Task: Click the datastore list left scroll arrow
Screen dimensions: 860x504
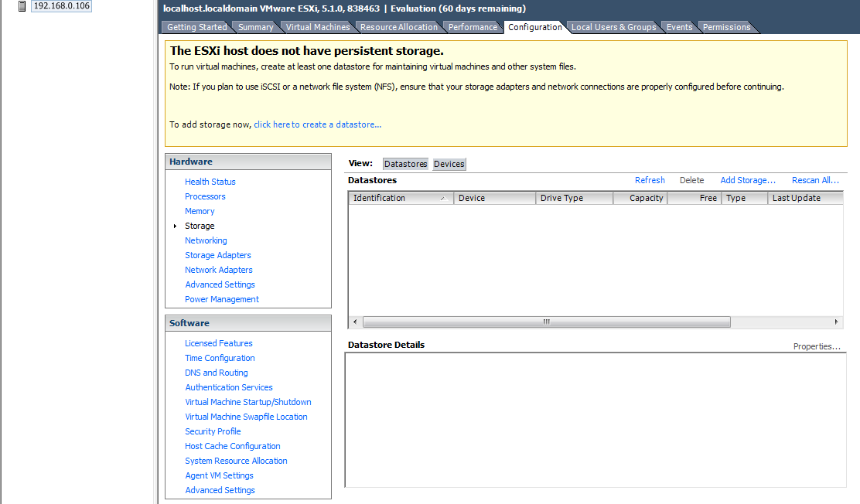Action: (355, 322)
